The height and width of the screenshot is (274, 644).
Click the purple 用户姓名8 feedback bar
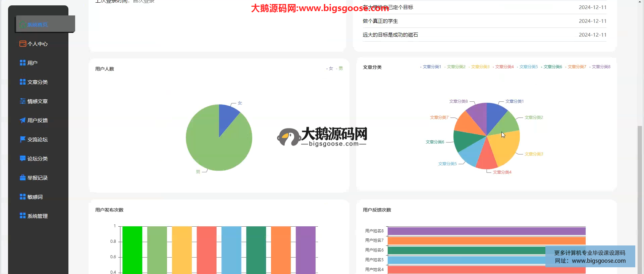(486, 231)
